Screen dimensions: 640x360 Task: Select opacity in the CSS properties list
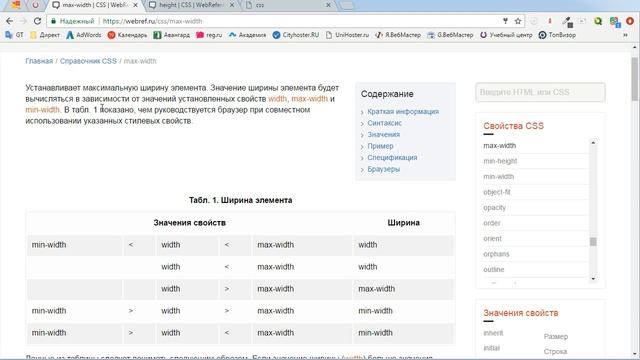pos(495,208)
